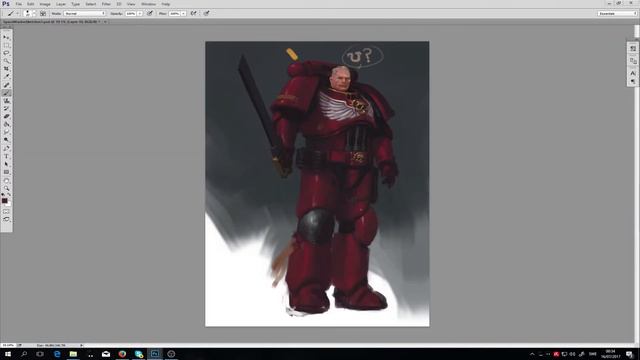
Task: Select the Rectangle shape tool
Action: pos(6,172)
